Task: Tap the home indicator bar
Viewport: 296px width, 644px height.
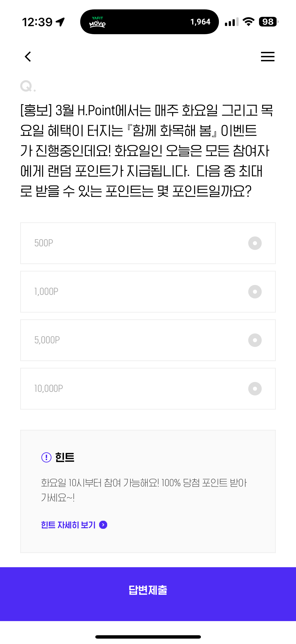Action: [x=148, y=637]
